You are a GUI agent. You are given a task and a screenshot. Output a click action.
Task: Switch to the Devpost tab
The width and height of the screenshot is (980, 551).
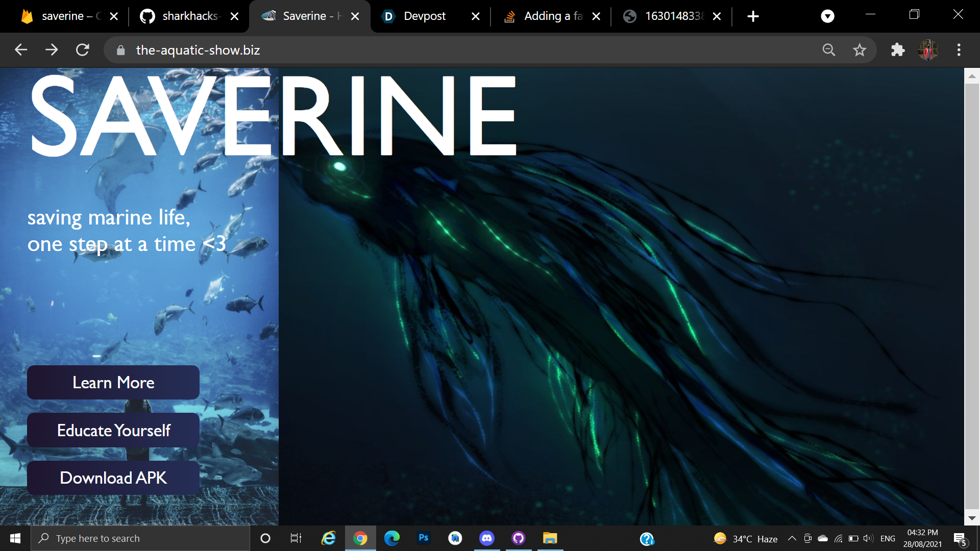(x=424, y=16)
